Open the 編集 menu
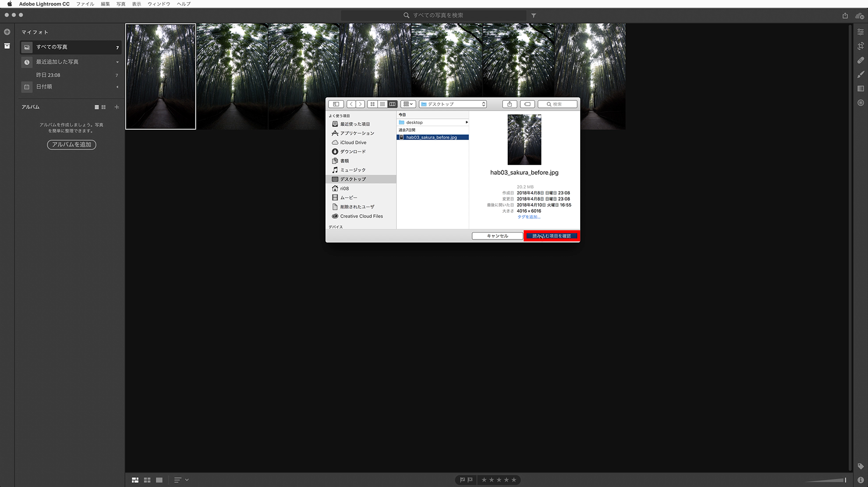The image size is (868, 487). tap(105, 4)
